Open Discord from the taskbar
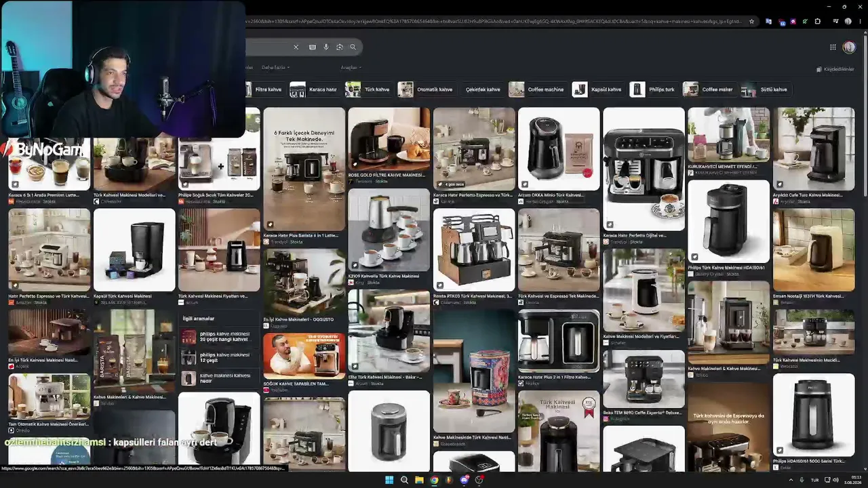Viewport: 868px width, 488px height. [464, 480]
